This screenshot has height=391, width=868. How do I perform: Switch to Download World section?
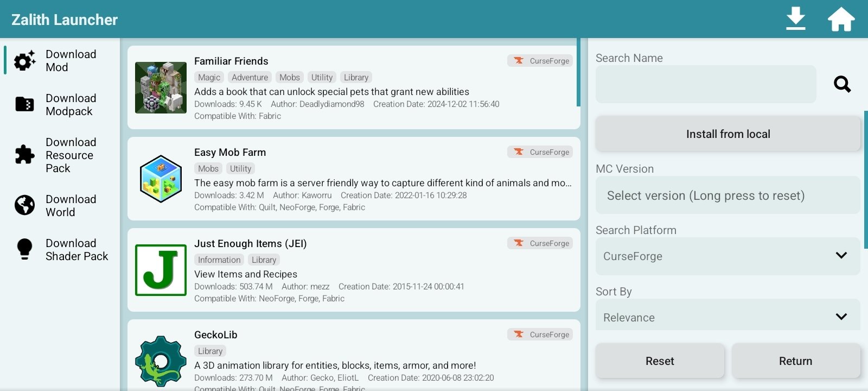click(71, 206)
